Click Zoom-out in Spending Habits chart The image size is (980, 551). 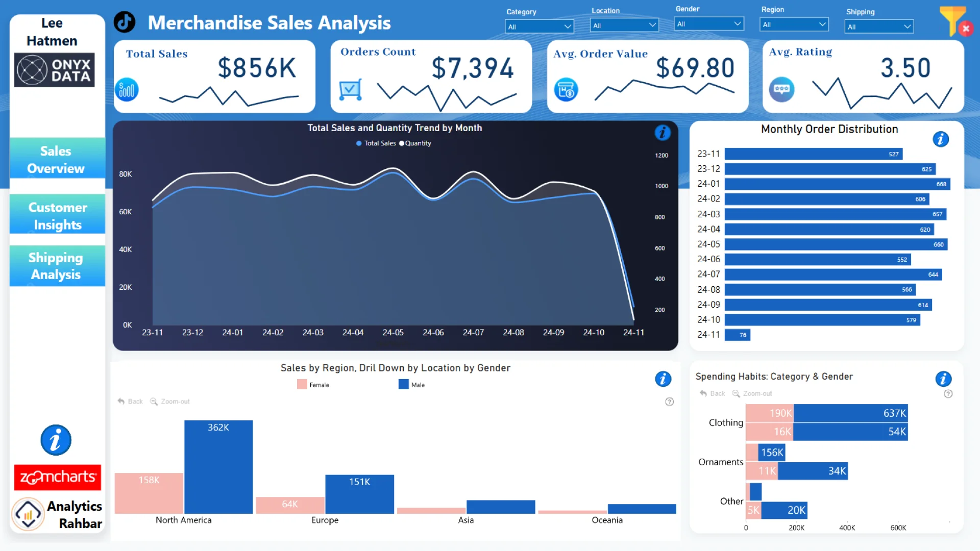752,393
